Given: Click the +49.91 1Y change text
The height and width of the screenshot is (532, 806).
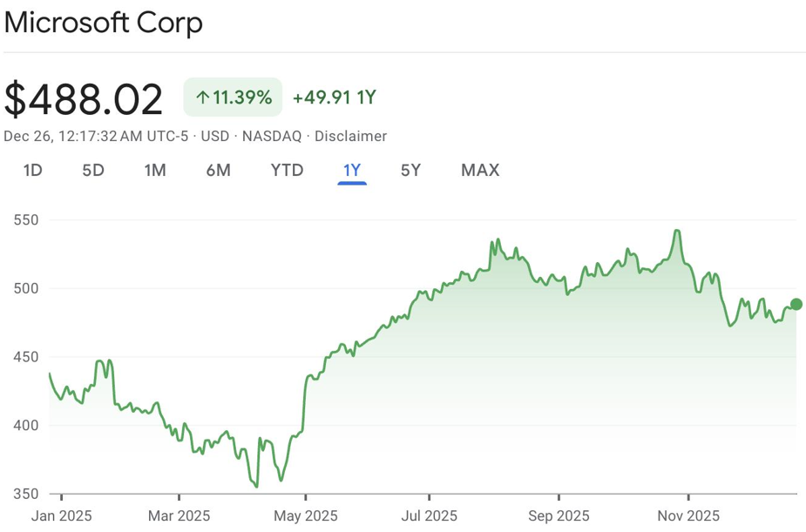Looking at the screenshot, I should tap(334, 98).
